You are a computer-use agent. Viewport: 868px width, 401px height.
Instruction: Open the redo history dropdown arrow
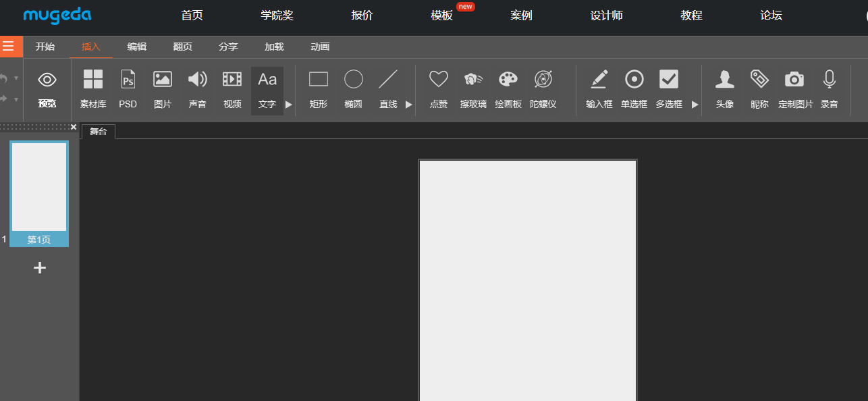16,99
